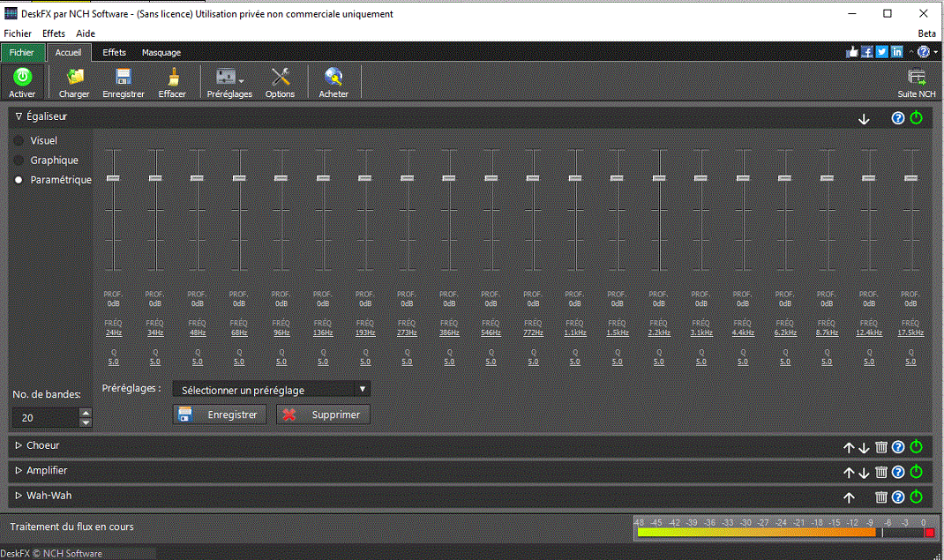Viewport: 944px width, 560px height.
Task: Expand the Choeur effect panel
Action: pyautogui.click(x=19, y=445)
